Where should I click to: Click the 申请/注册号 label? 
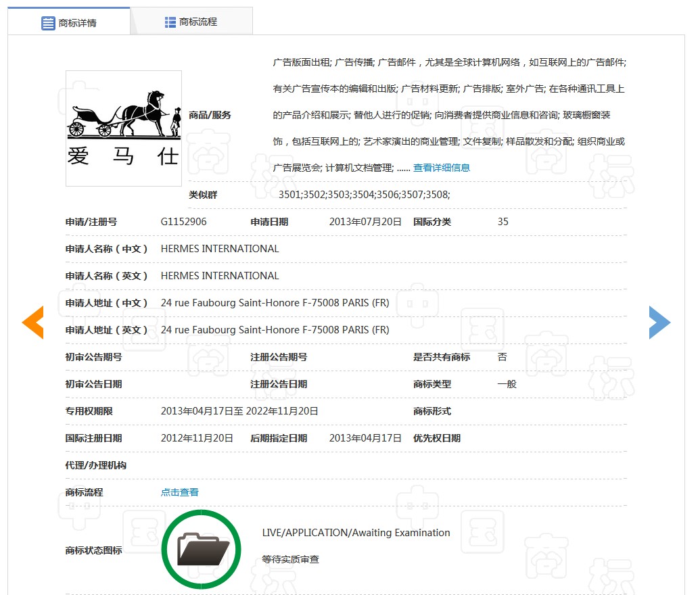pyautogui.click(x=91, y=222)
